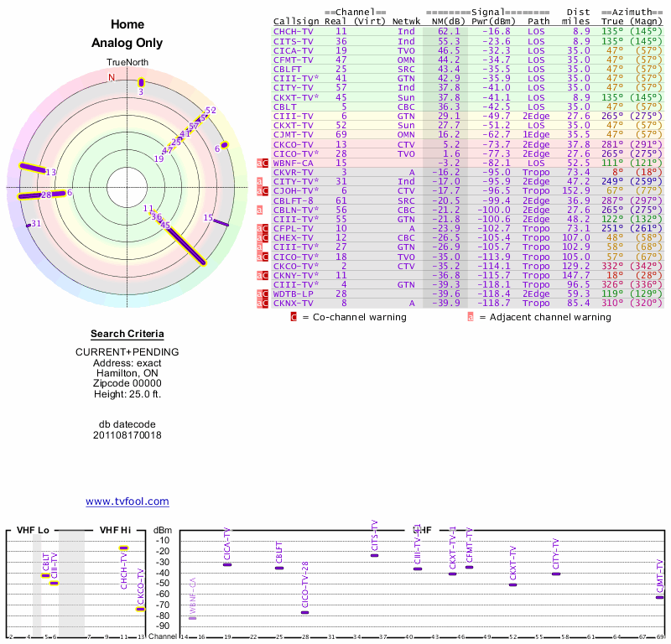The image size is (671, 644).
Task: Click the CITS-TV callsign in the table
Action: pyautogui.click(x=294, y=41)
